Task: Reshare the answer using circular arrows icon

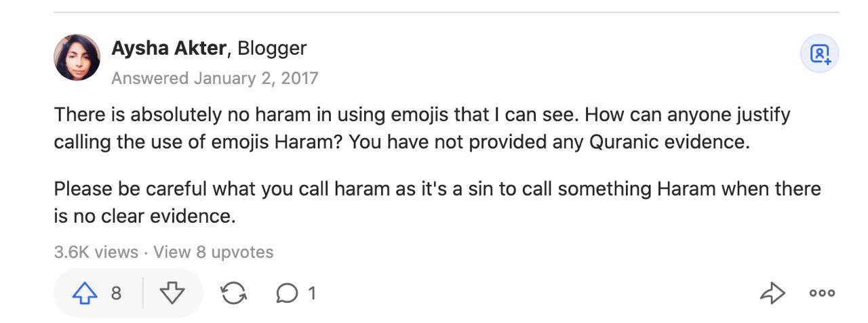Action: tap(233, 293)
